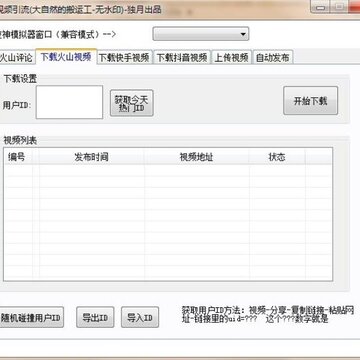Click the 用户ID input box
The image size is (360, 360).
click(69, 102)
